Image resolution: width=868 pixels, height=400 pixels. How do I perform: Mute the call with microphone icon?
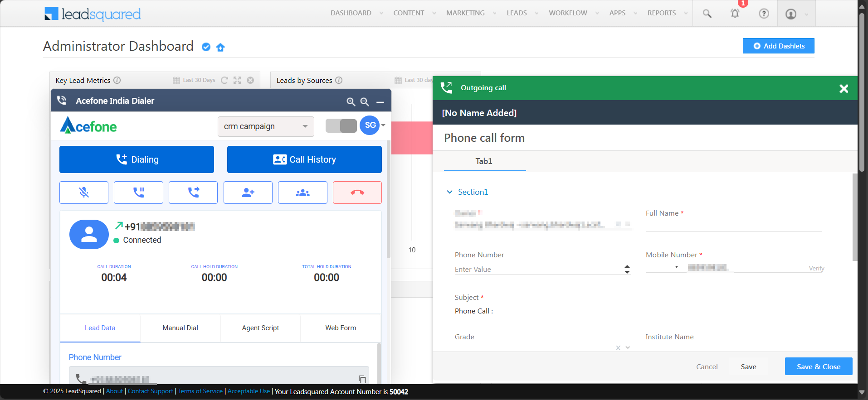click(x=84, y=193)
